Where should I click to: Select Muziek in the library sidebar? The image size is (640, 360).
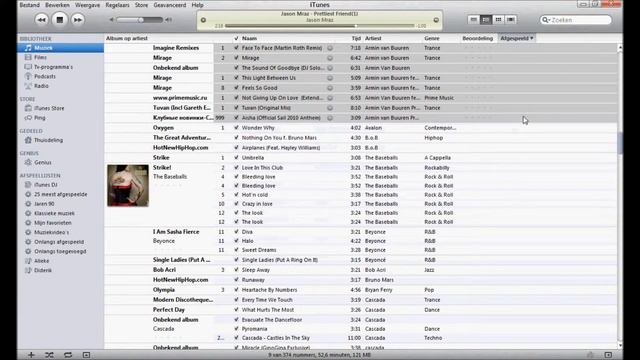pos(60,48)
